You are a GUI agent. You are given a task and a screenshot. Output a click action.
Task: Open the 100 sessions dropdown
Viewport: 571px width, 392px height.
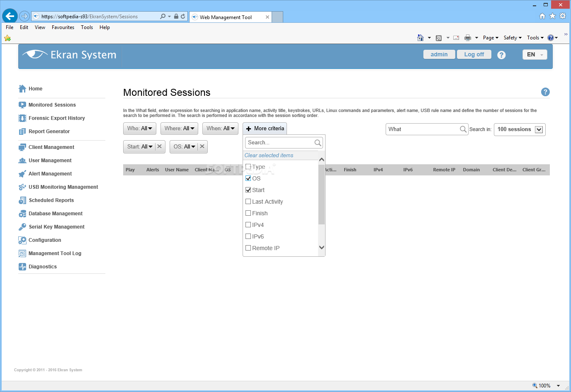pos(520,129)
